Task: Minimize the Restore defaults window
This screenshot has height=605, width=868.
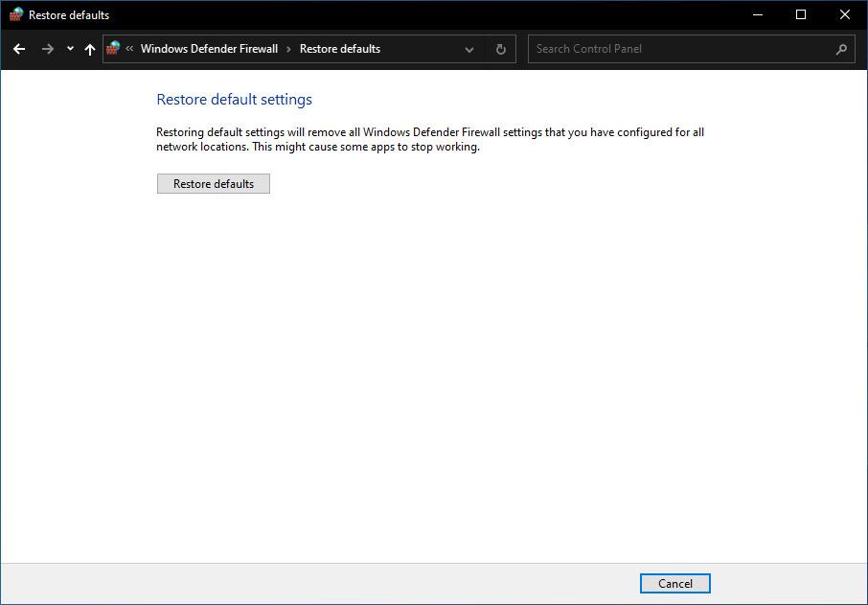Action: (758, 14)
